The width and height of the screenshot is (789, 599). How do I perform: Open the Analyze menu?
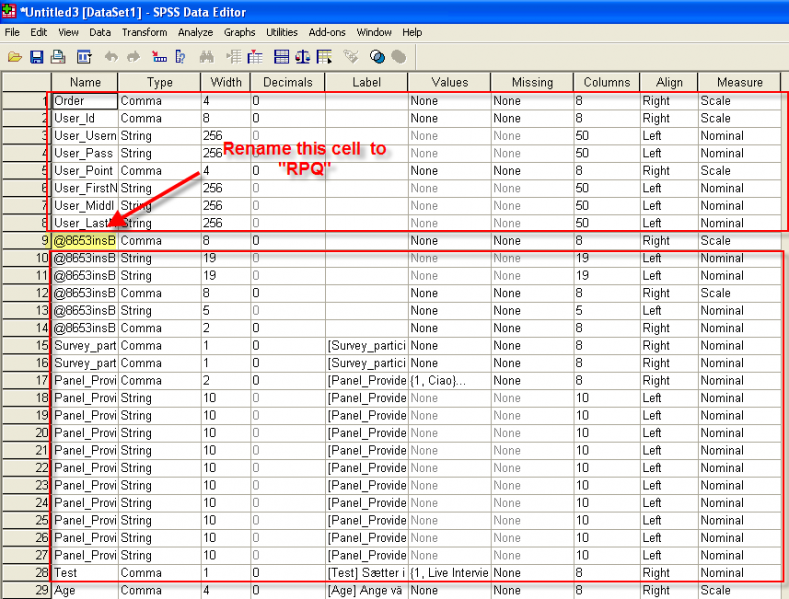[195, 33]
